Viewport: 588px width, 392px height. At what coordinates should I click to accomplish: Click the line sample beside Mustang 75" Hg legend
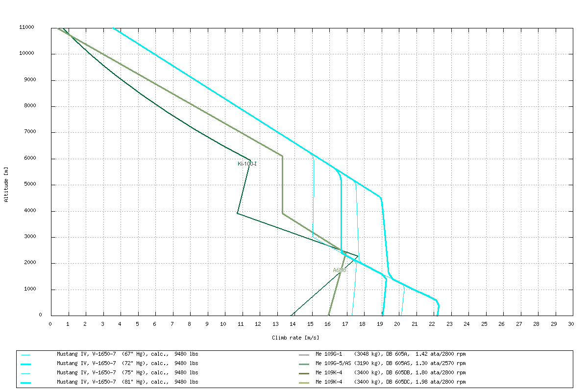coord(26,373)
